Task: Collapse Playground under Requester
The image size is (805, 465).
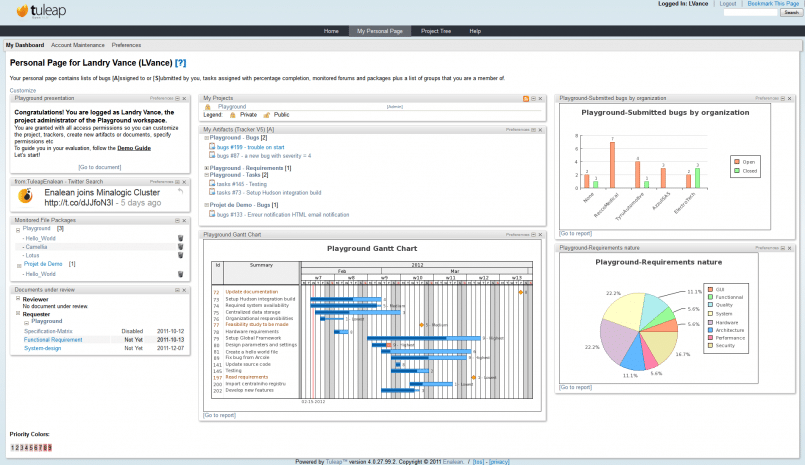Action: [26, 323]
